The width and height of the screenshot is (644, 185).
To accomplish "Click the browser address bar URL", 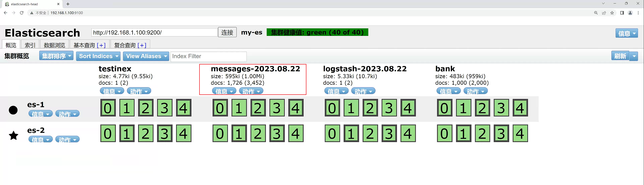I will (x=67, y=13).
